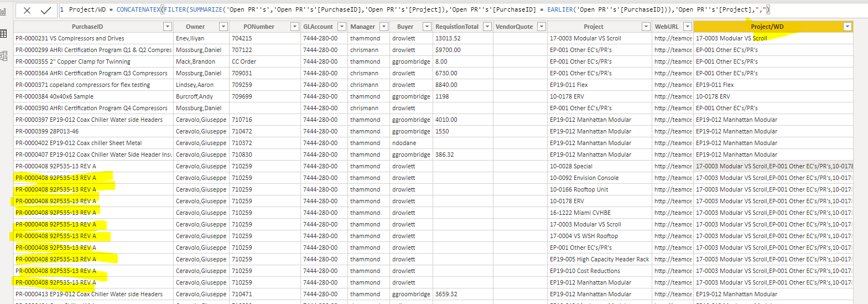Select PO number cell 704215
The height and width of the screenshot is (304, 868).
(264, 38)
